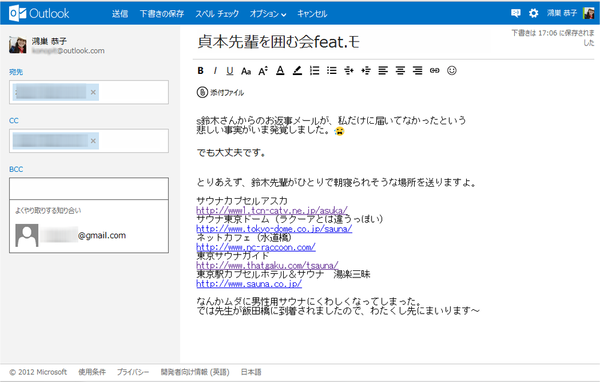The width and height of the screenshot is (600, 382).
Task: Click the header profile picture
Action: pos(588,13)
